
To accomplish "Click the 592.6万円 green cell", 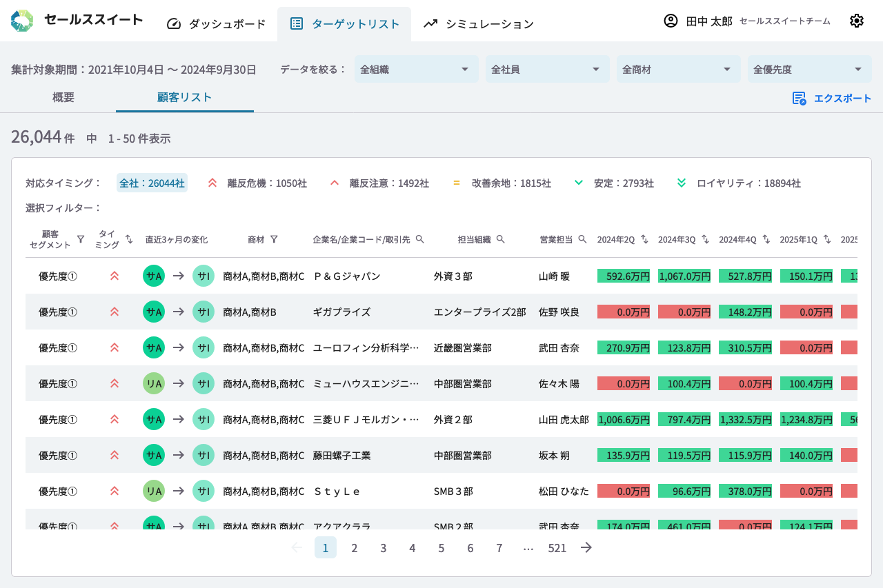I will 624,276.
